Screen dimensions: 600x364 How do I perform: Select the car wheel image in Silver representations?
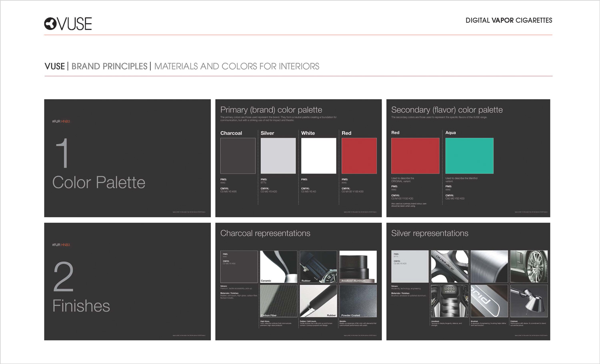tap(529, 266)
